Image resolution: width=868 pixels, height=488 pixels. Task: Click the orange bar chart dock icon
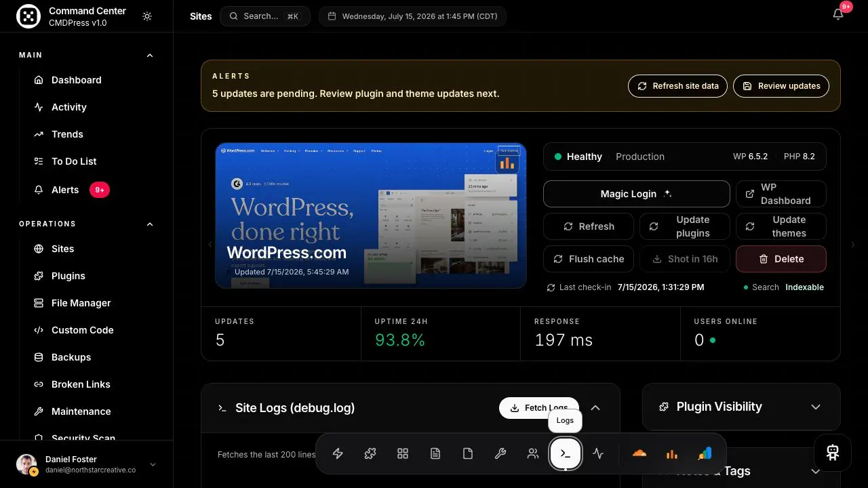pyautogui.click(x=671, y=454)
